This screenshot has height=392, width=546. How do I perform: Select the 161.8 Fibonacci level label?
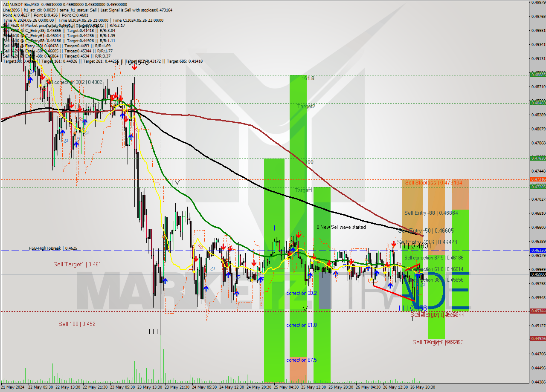308,78
